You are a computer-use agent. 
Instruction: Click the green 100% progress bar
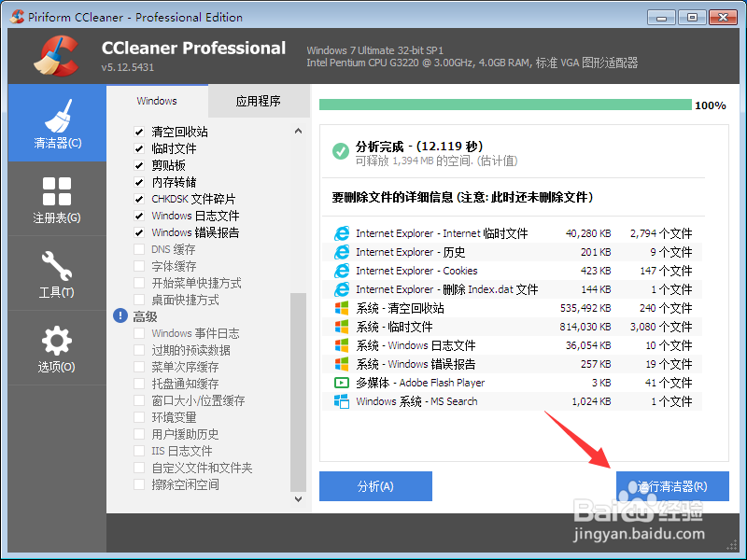tap(505, 105)
